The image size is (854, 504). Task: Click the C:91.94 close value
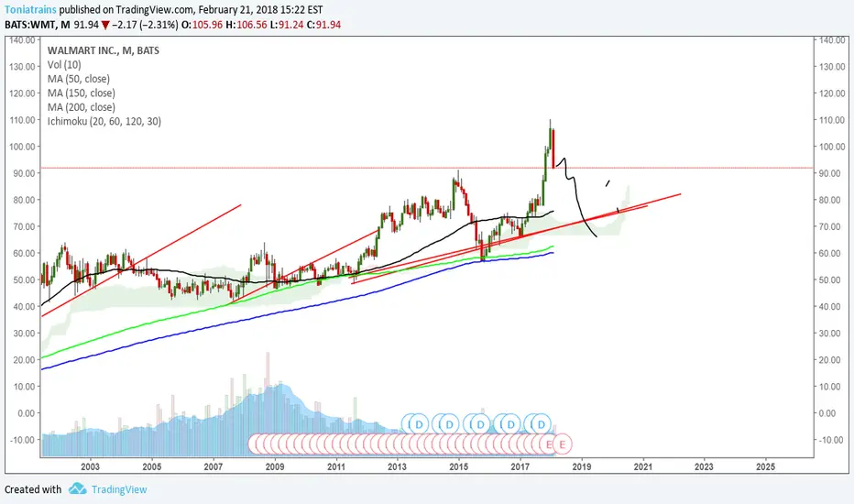click(x=323, y=25)
